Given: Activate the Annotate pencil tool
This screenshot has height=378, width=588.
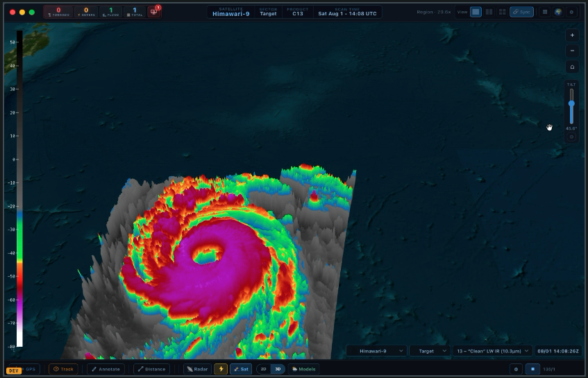Looking at the screenshot, I should tap(106, 369).
